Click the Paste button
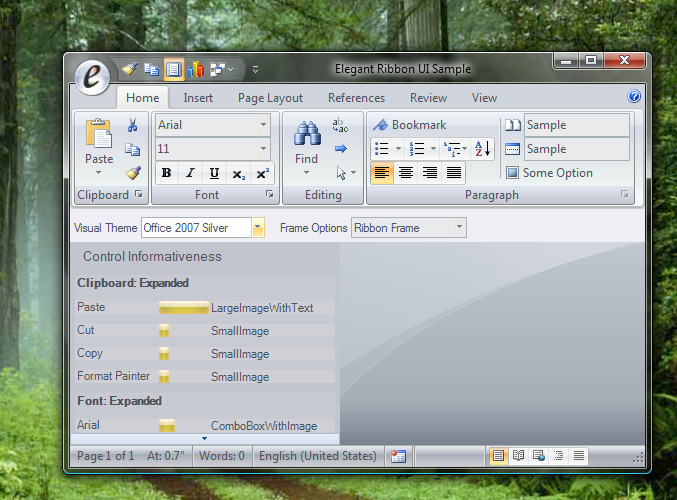 coord(99,143)
